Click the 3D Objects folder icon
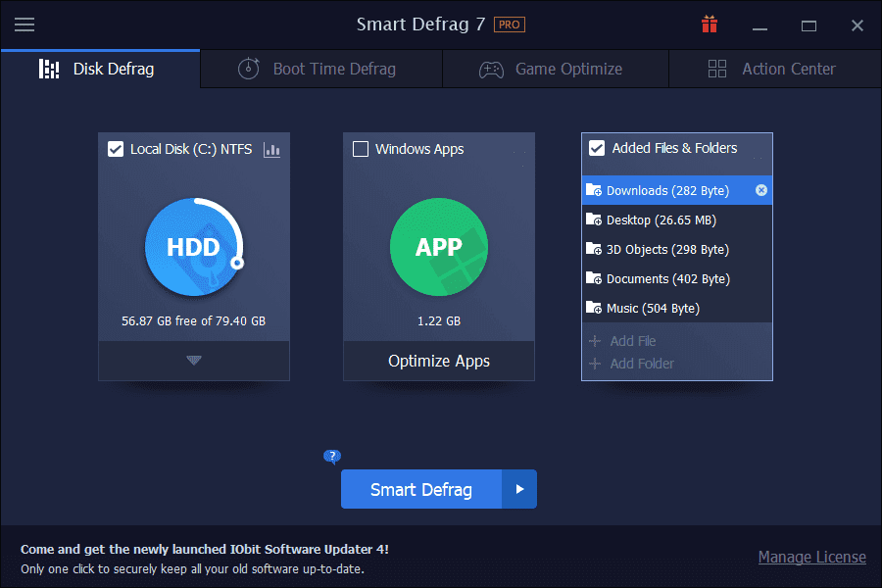882x588 pixels. coord(594,249)
